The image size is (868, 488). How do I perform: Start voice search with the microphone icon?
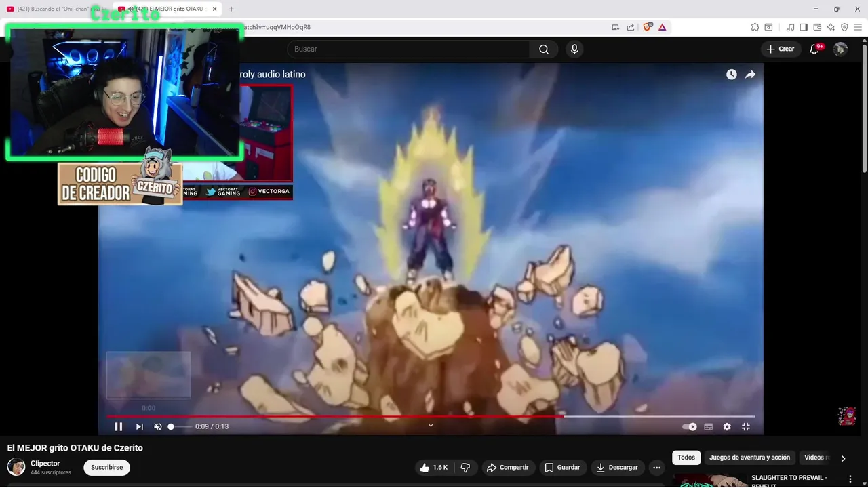574,49
